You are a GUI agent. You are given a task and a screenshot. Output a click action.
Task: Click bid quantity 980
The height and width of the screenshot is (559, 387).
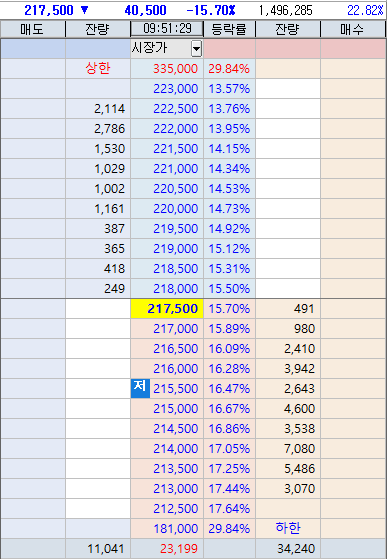(304, 328)
